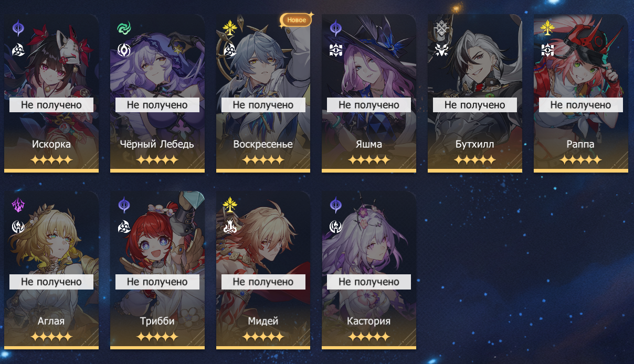Click the Hunt path icon on Бутхилл's card
634x364 pixels.
(442, 50)
